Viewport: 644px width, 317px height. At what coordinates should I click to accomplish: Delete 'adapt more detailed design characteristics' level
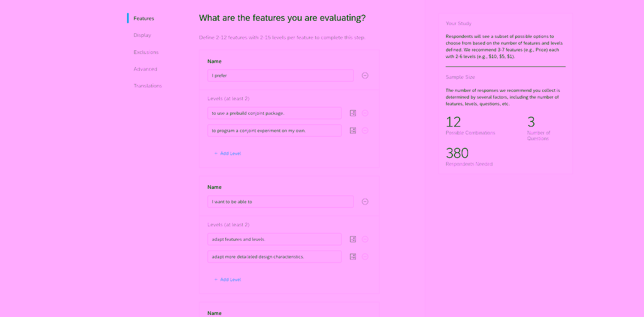[x=365, y=257]
